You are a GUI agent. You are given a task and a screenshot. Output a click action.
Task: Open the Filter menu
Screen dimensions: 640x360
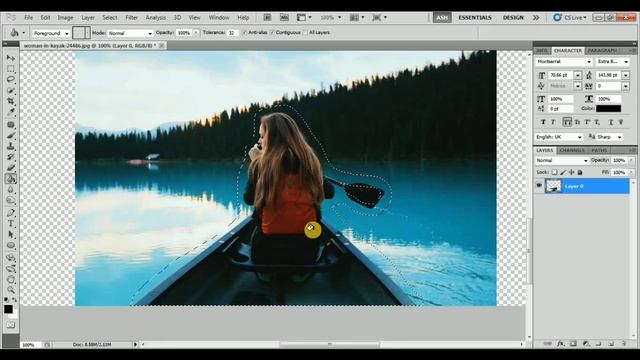pyautogui.click(x=131, y=18)
